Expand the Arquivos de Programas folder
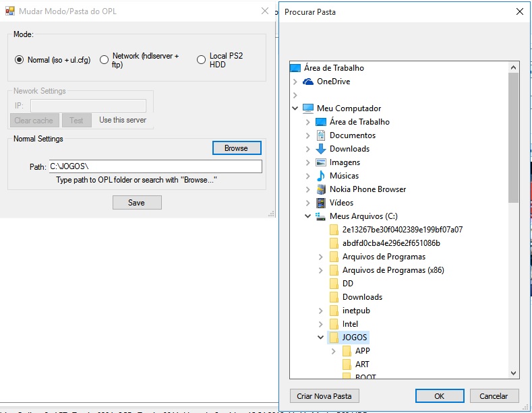 (x=321, y=257)
